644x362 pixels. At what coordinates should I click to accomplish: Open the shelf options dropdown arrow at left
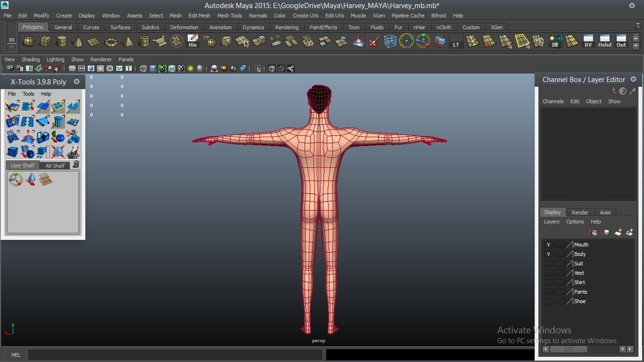[x=12, y=47]
